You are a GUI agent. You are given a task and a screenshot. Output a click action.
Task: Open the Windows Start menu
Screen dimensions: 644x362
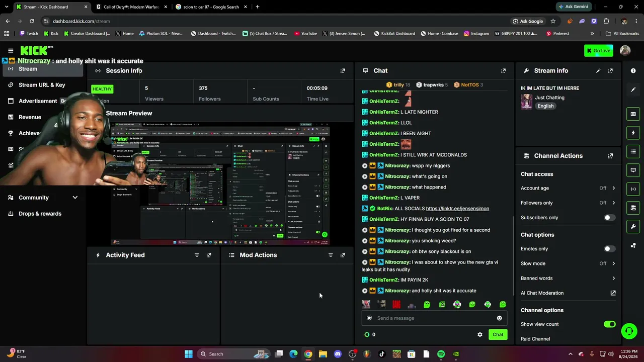(189, 354)
